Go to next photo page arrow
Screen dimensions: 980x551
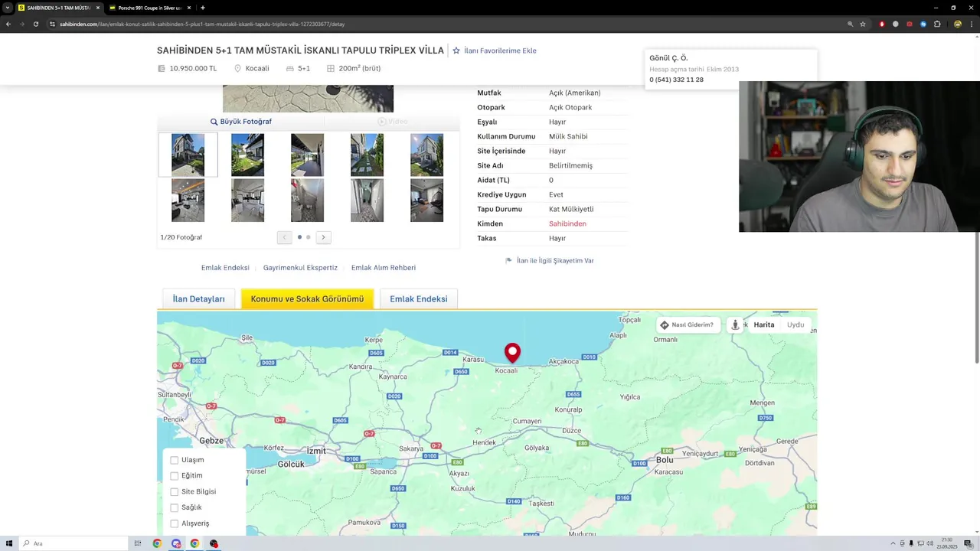tap(323, 237)
